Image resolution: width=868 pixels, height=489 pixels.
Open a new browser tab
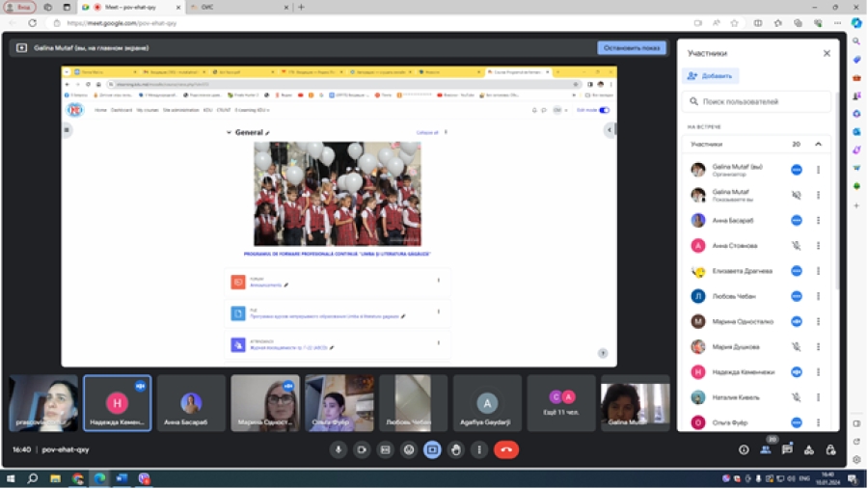(301, 7)
